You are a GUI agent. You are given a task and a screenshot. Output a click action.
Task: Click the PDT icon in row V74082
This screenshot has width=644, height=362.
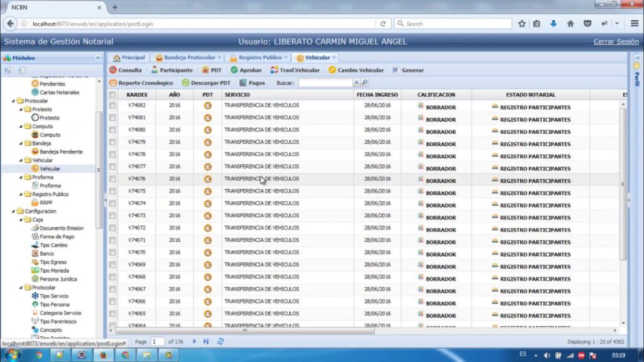(x=208, y=106)
